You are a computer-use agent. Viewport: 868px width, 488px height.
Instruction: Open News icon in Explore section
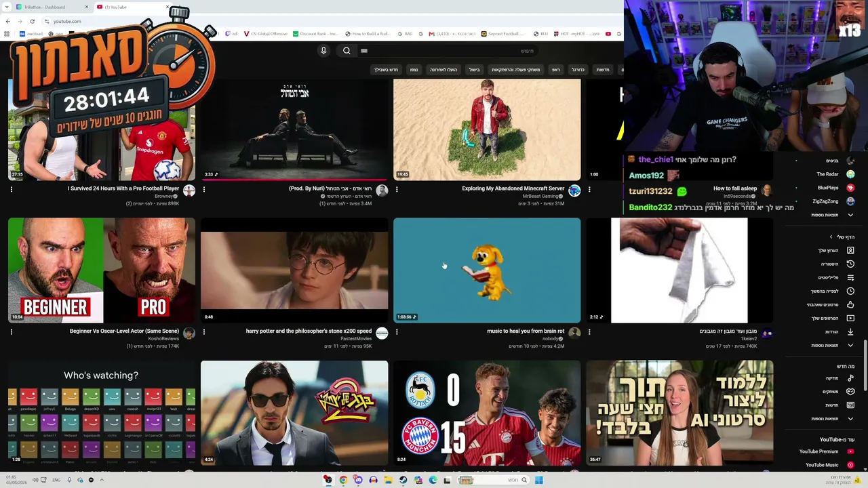tap(850, 405)
